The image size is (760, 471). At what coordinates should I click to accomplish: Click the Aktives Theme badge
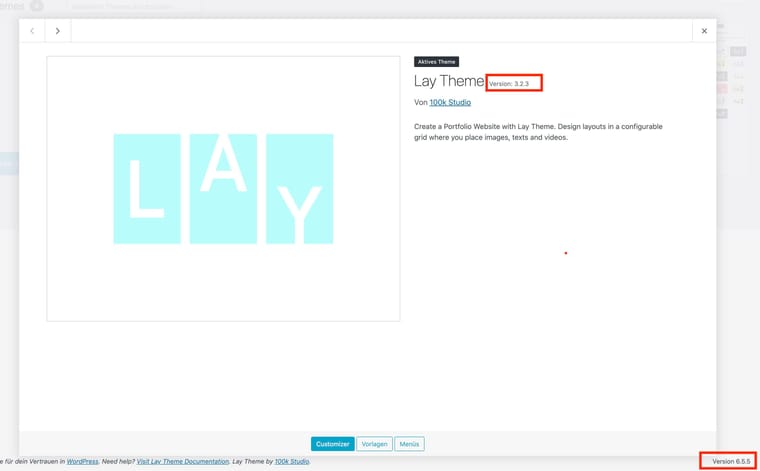[x=436, y=62]
